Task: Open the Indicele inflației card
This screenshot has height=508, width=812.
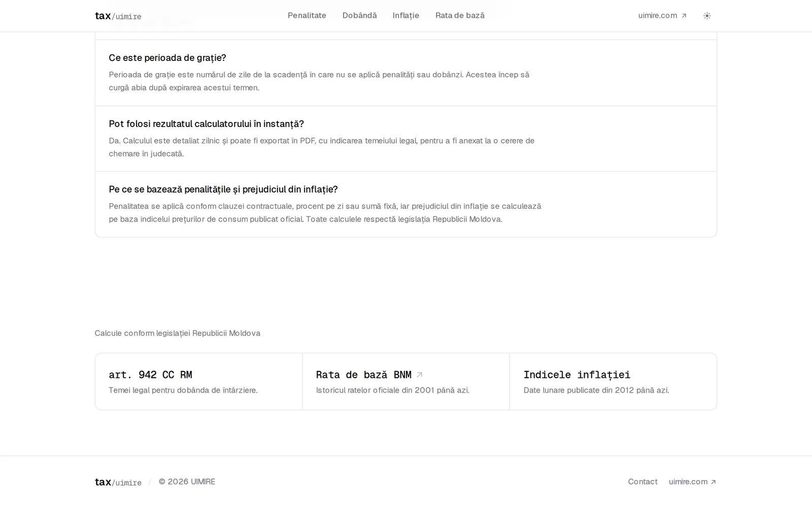Action: [613, 382]
